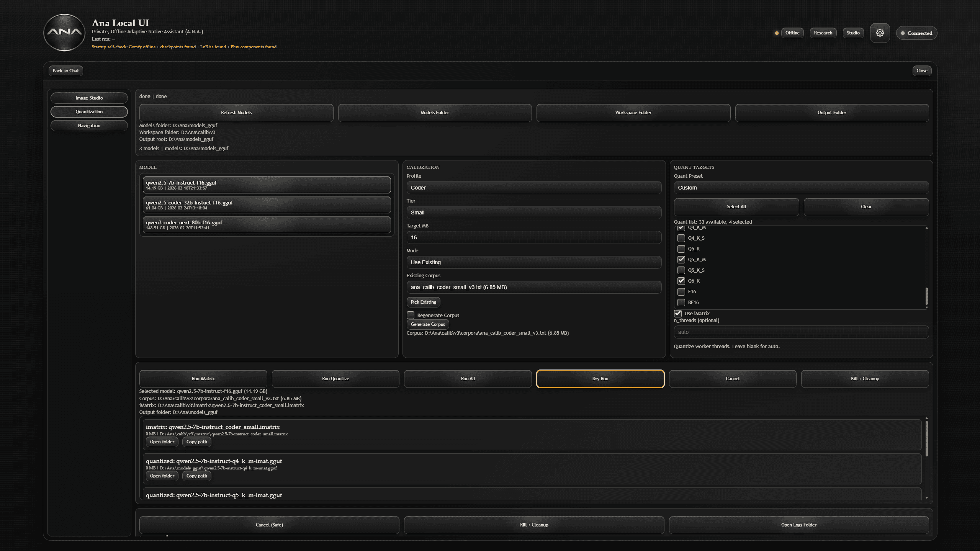This screenshot has width=980, height=551.
Task: Open the Profile dropdown showing Coder
Action: (x=533, y=188)
